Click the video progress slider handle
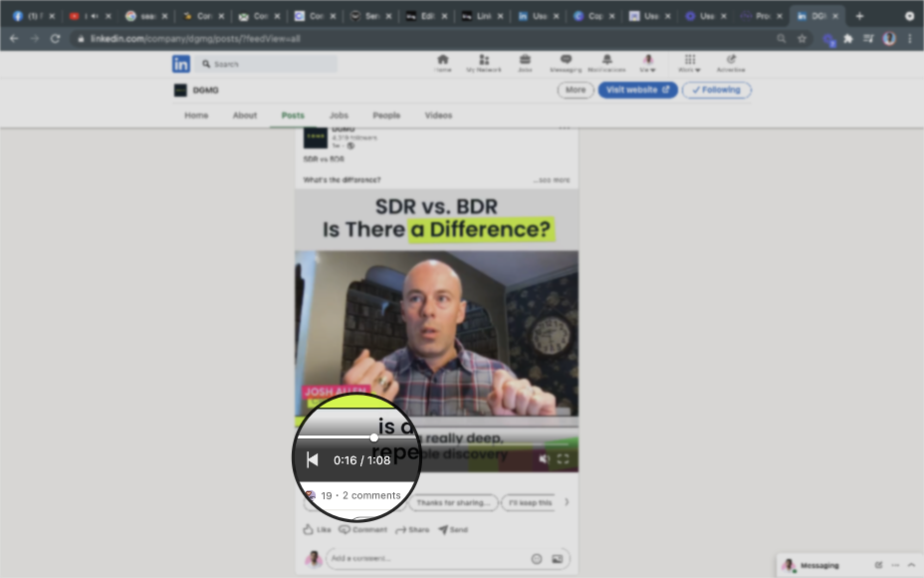The width and height of the screenshot is (924, 578). click(373, 437)
